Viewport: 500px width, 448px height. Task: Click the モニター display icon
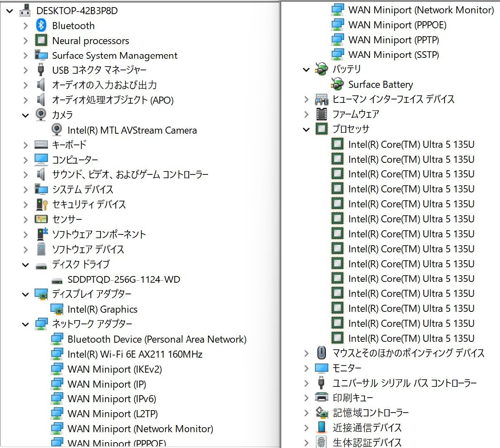click(321, 368)
